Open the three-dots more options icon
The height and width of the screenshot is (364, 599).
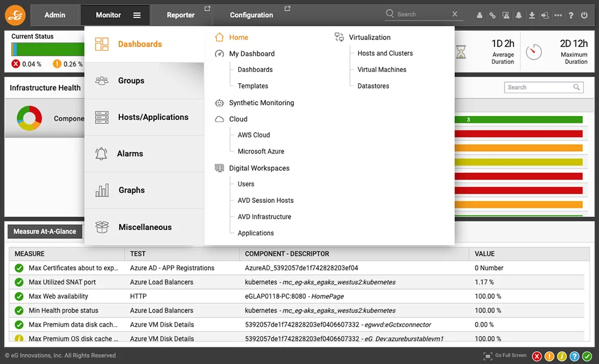[x=558, y=15]
